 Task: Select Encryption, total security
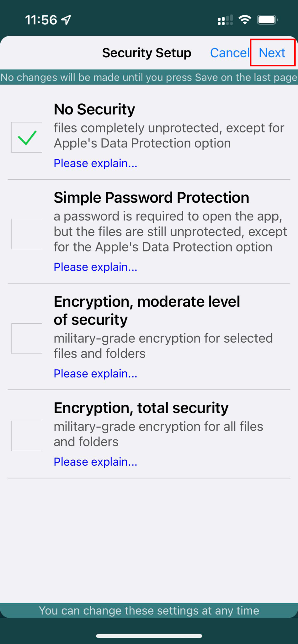[27, 436]
